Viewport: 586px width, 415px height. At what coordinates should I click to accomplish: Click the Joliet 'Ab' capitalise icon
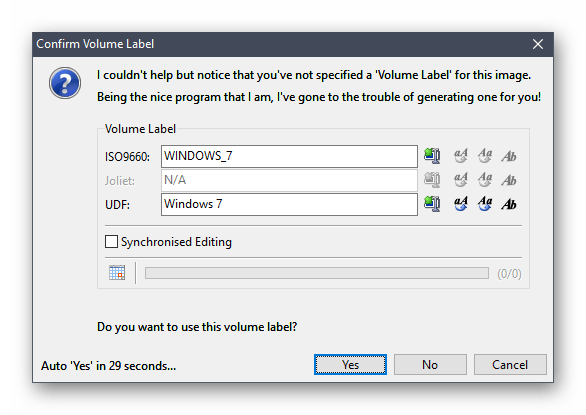(x=509, y=180)
